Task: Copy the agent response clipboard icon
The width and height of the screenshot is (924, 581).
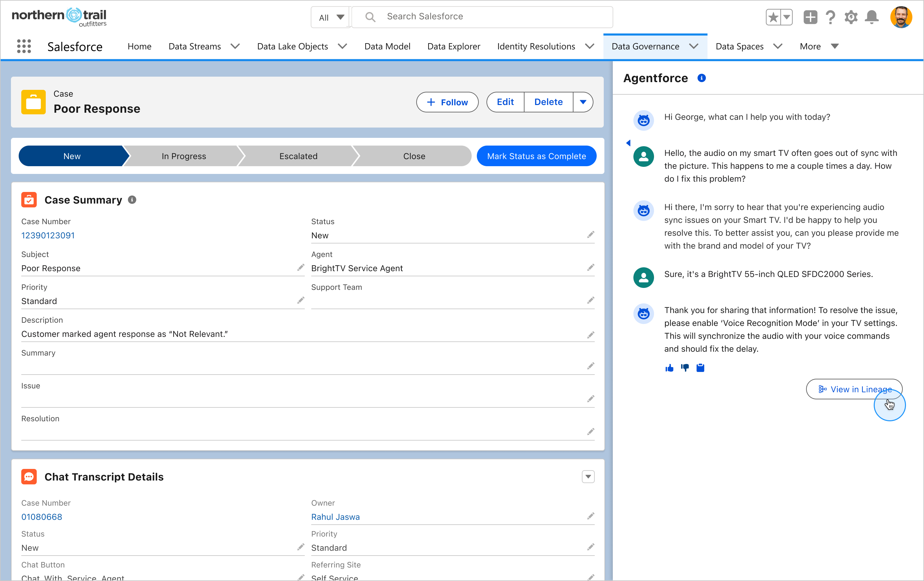Action: click(700, 368)
